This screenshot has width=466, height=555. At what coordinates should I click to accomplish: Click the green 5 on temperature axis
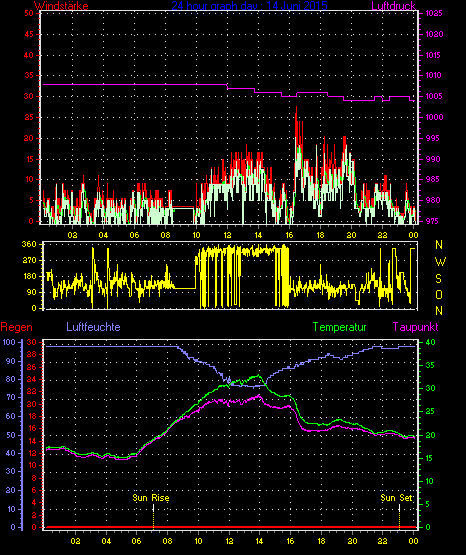click(x=428, y=504)
